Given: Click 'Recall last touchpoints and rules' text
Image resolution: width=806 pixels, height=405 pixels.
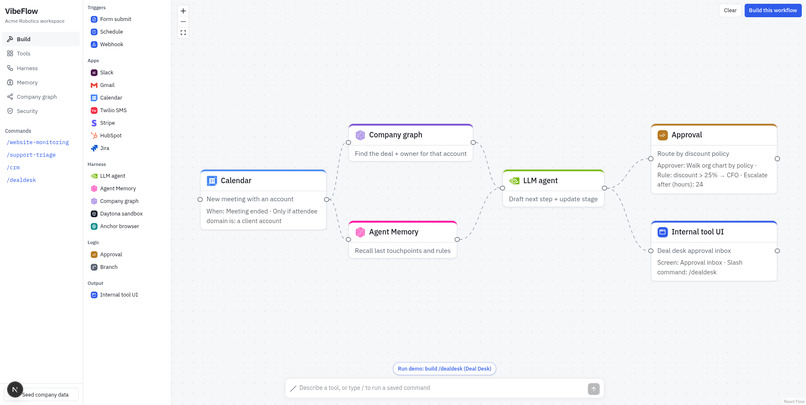Looking at the screenshot, I should (402, 251).
